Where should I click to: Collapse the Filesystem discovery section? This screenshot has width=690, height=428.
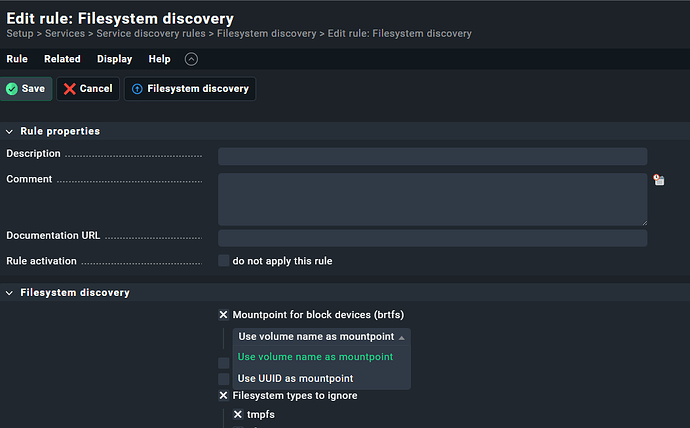(x=10, y=293)
